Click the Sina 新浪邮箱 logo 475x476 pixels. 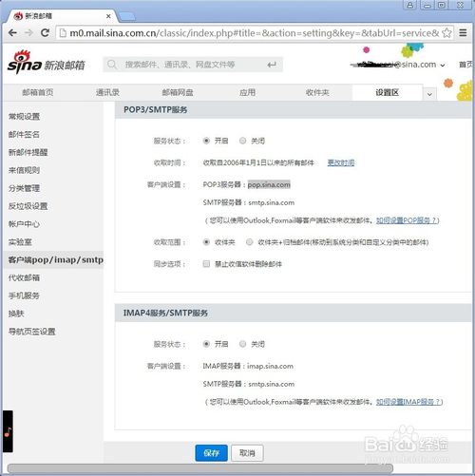point(47,63)
